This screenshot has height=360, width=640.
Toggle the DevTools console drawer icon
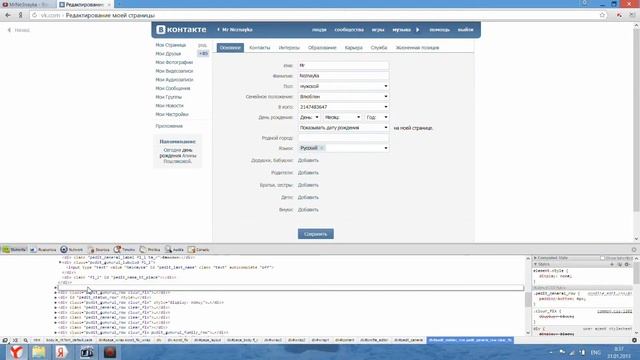point(15,340)
